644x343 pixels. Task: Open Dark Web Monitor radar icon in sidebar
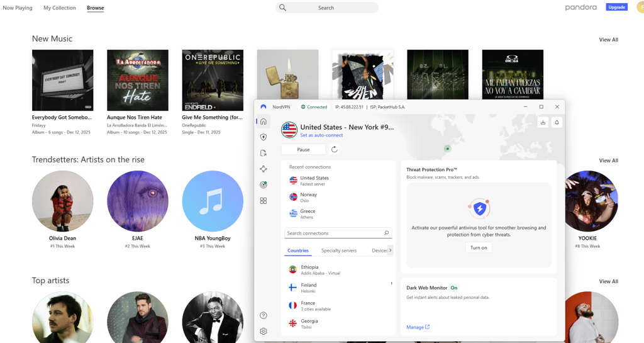coord(264,185)
